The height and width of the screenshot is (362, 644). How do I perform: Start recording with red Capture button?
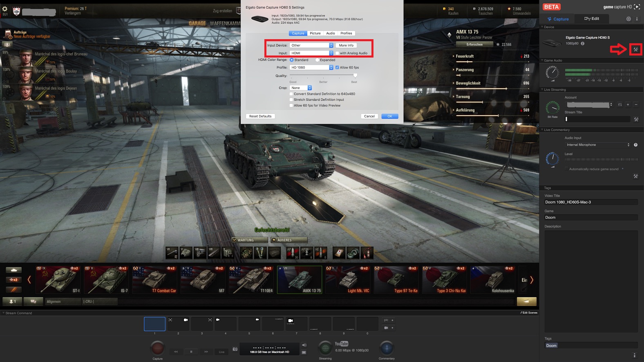point(158,348)
